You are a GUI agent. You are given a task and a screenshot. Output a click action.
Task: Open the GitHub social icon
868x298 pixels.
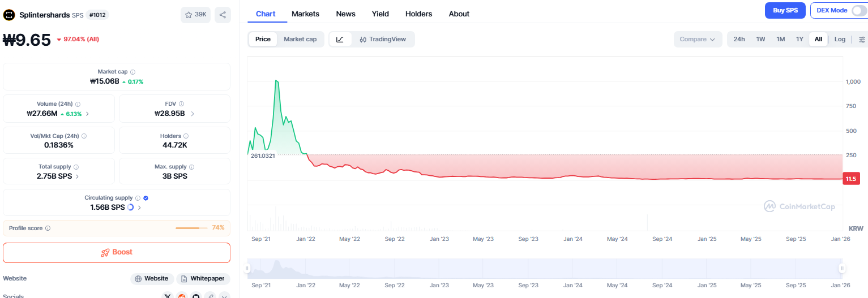[196, 296]
